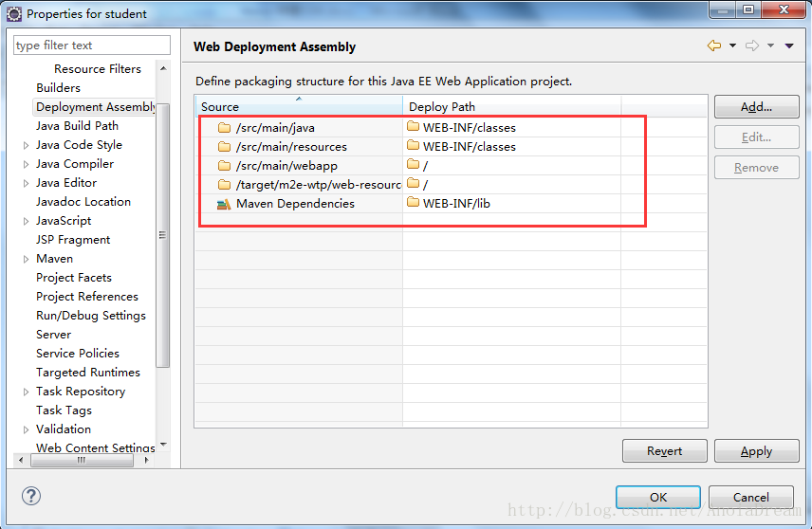Select Project Facets in the tree
This screenshot has width=812, height=529.
[x=74, y=278]
